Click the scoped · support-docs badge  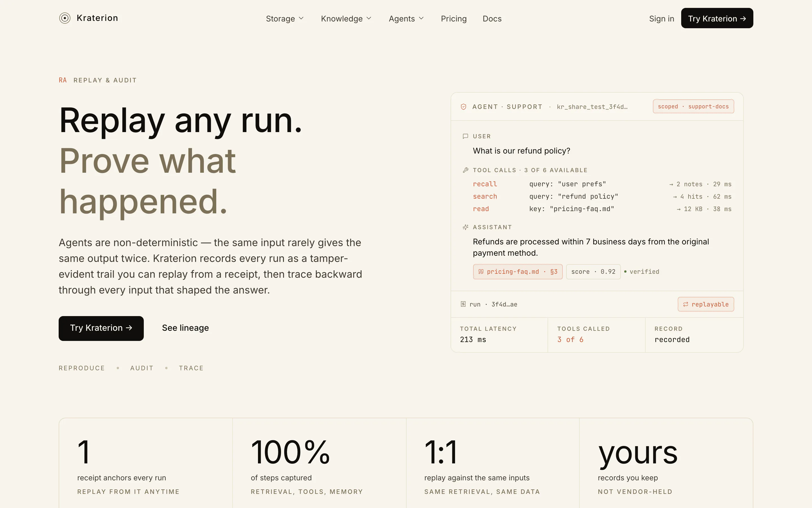pos(693,106)
